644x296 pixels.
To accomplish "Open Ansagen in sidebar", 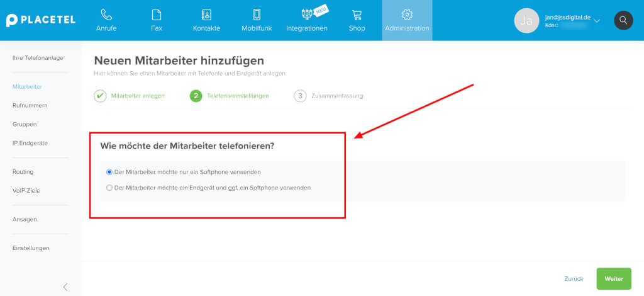I will click(25, 219).
